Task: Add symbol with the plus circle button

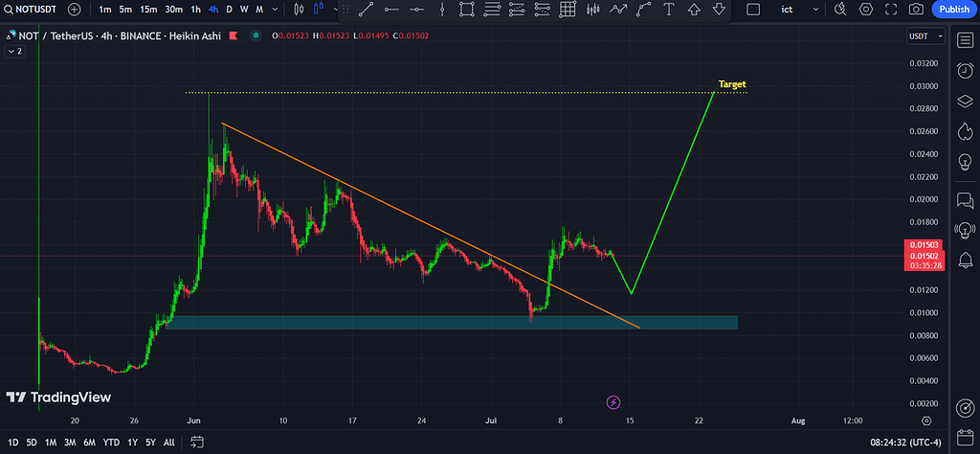Action: 75,9
